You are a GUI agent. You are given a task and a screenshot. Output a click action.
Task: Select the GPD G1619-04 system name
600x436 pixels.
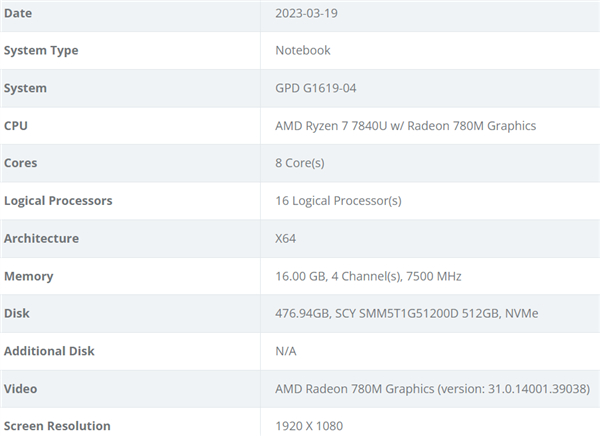(316, 88)
